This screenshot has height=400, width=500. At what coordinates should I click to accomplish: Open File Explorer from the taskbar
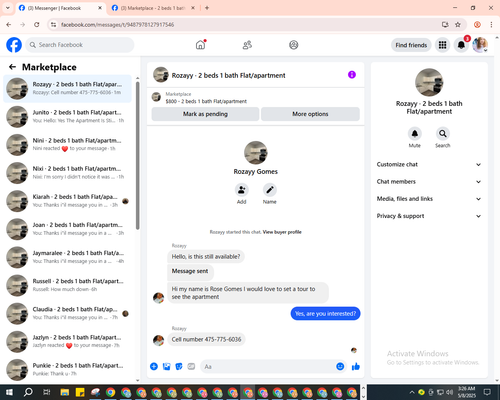tap(64, 392)
